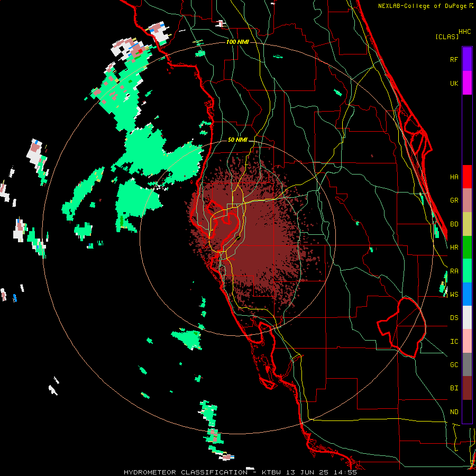The image size is (476, 476).
Task: Click the RA bright green legend swatch
Action: pos(467,271)
